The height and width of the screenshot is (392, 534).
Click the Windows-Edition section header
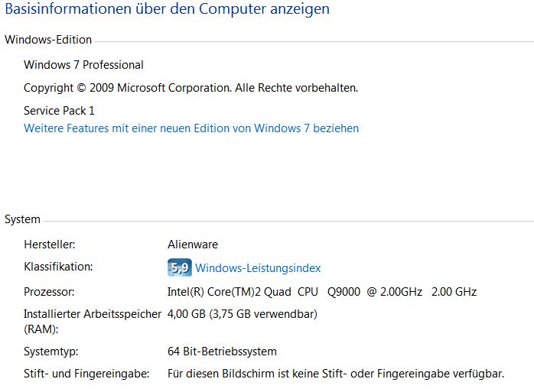pos(48,40)
